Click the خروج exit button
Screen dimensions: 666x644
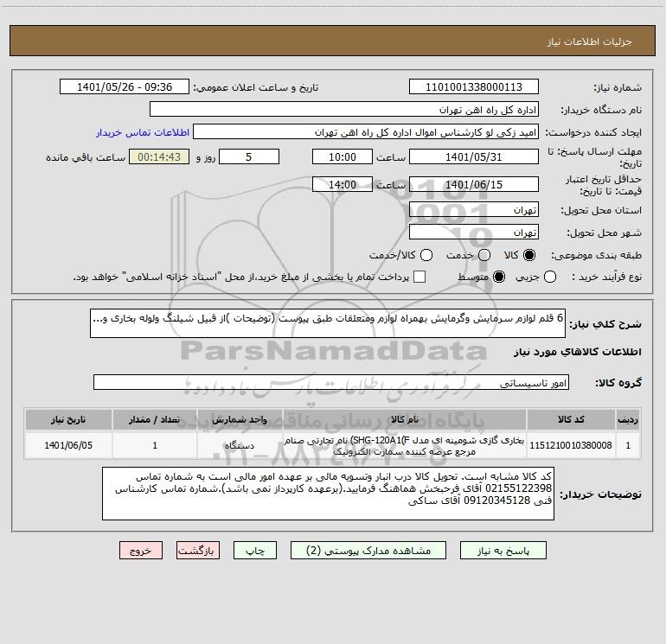point(141,551)
